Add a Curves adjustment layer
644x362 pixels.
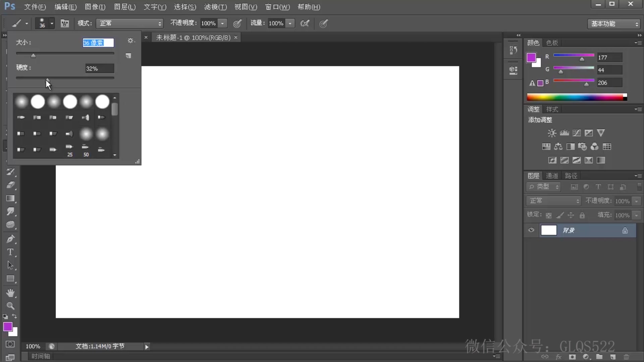(577, 133)
